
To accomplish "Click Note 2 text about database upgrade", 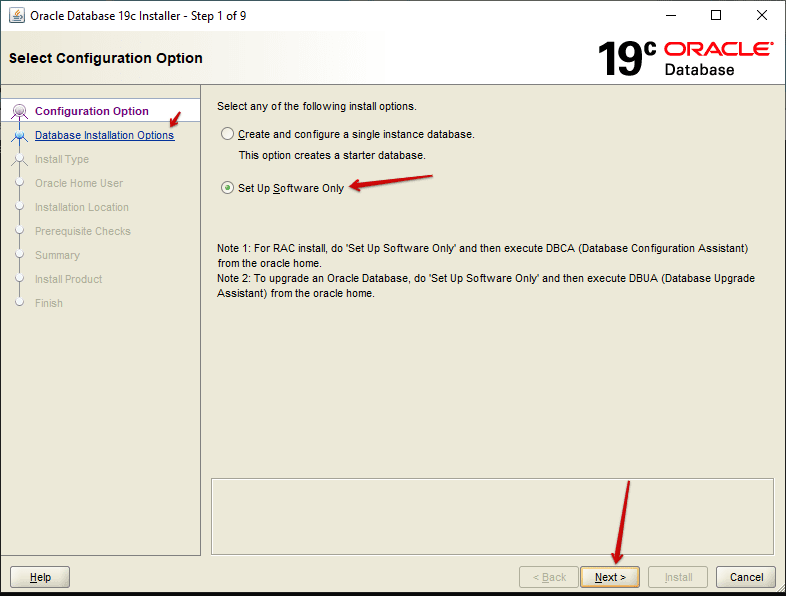I will coord(486,286).
